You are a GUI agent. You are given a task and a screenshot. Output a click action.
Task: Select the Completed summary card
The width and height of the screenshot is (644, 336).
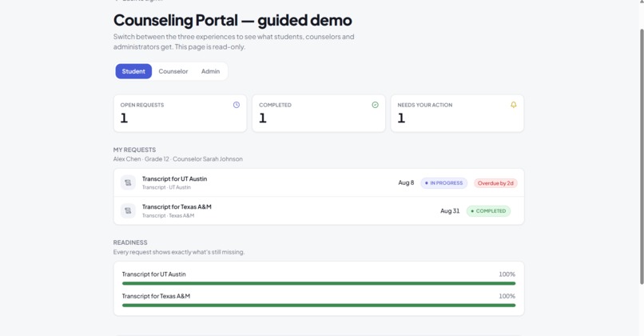click(319, 114)
